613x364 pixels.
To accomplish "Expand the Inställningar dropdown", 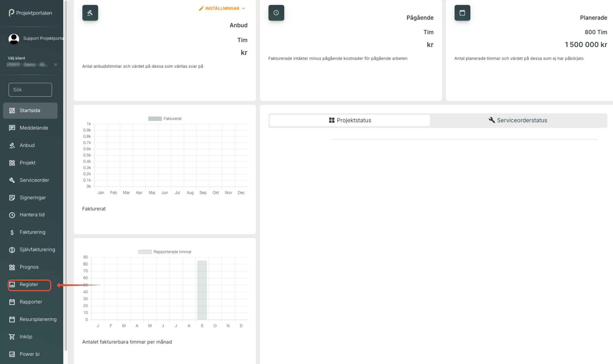I will point(222,9).
